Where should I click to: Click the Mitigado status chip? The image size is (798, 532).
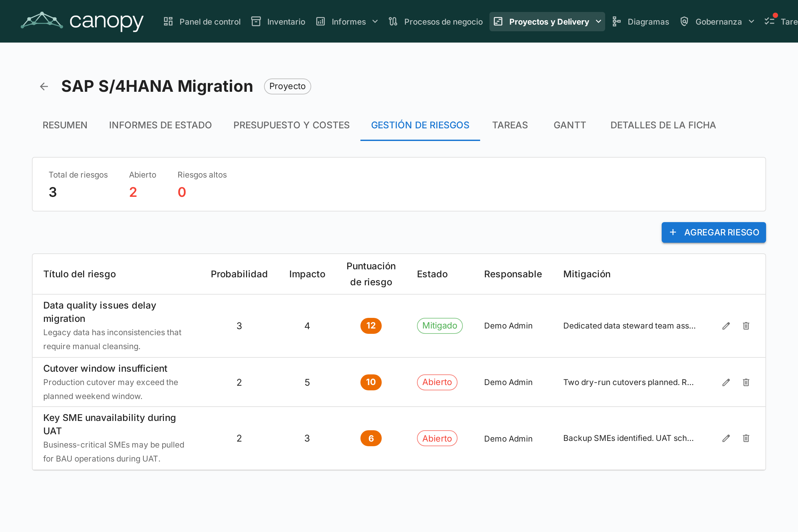coord(440,326)
